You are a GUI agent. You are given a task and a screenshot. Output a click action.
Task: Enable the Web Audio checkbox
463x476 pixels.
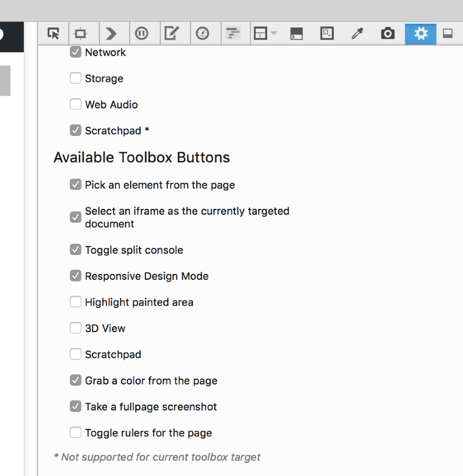pos(76,105)
